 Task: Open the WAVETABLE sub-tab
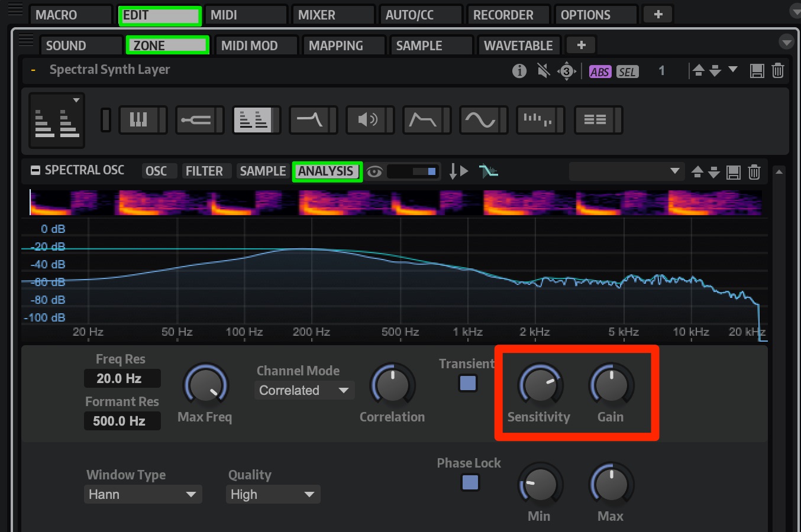(518, 46)
